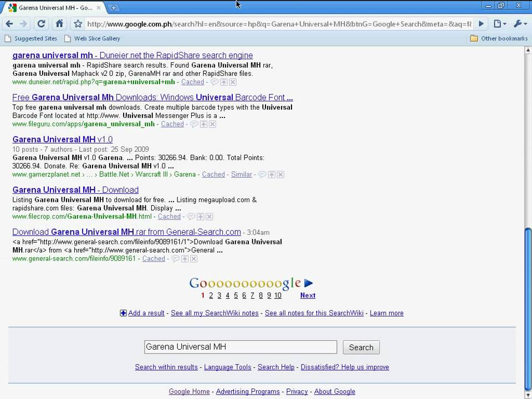The width and height of the screenshot is (532, 399).
Task: View Cached copy of fileguru.com result
Action: pos(172,124)
